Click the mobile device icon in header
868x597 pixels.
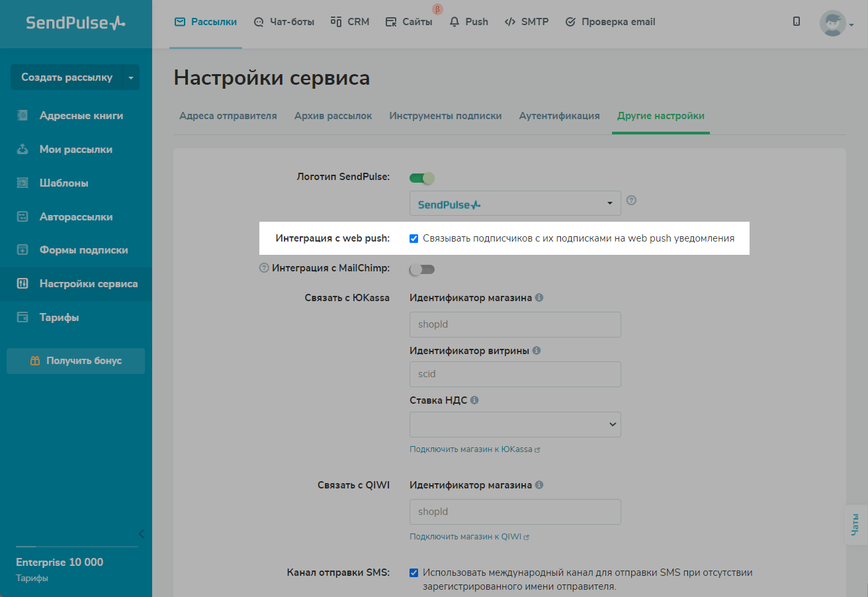(x=796, y=22)
